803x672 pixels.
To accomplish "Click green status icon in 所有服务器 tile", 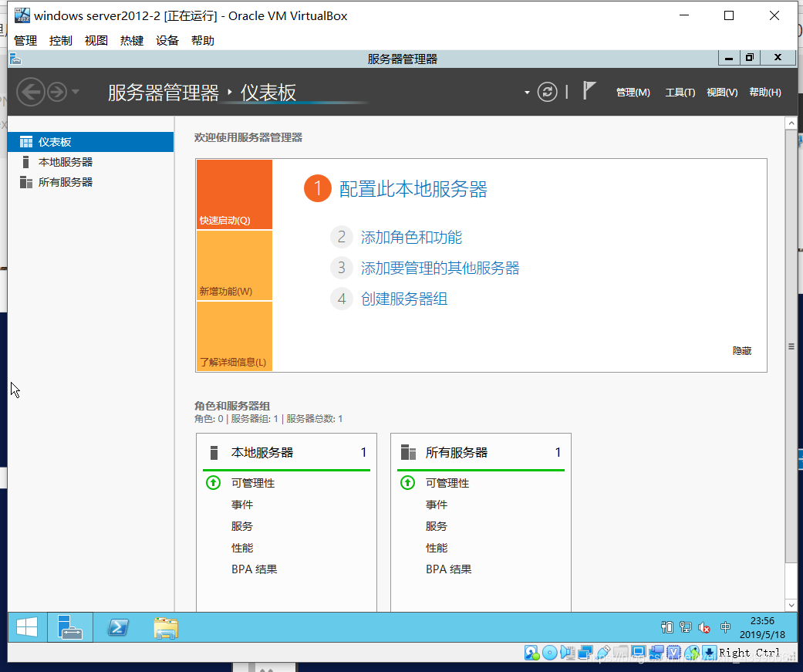I will click(x=407, y=482).
